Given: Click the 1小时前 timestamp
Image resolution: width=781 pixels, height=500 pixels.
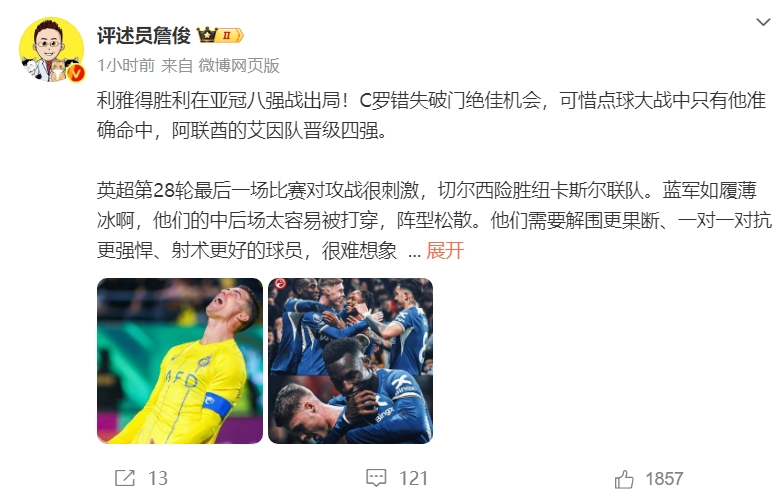Looking at the screenshot, I should (126, 65).
